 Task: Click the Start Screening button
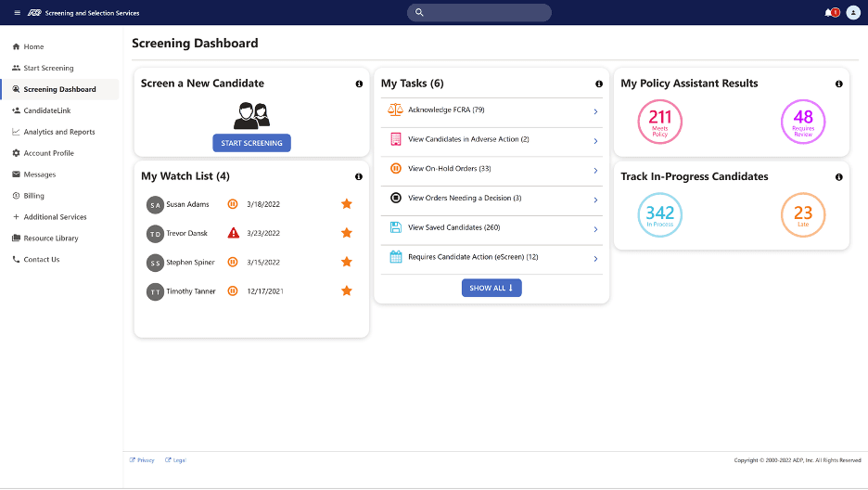coord(251,143)
